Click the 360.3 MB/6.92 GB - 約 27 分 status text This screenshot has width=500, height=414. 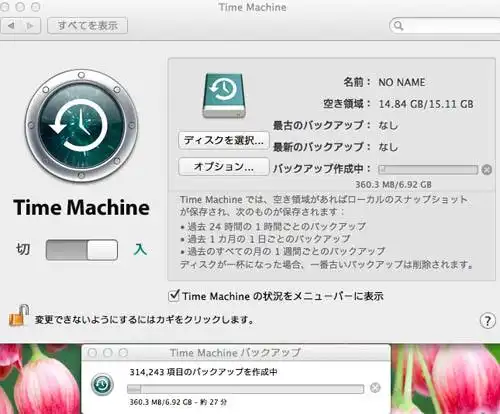tap(178, 402)
